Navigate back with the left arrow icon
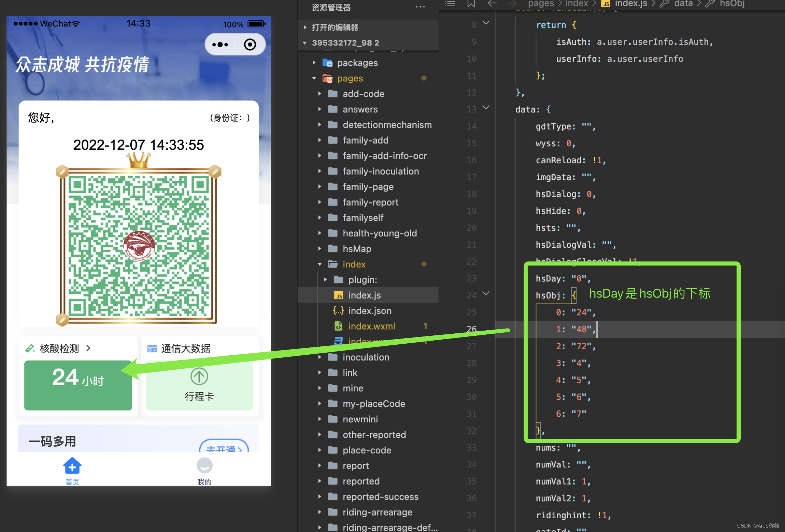This screenshot has height=532, width=785. click(492, 3)
